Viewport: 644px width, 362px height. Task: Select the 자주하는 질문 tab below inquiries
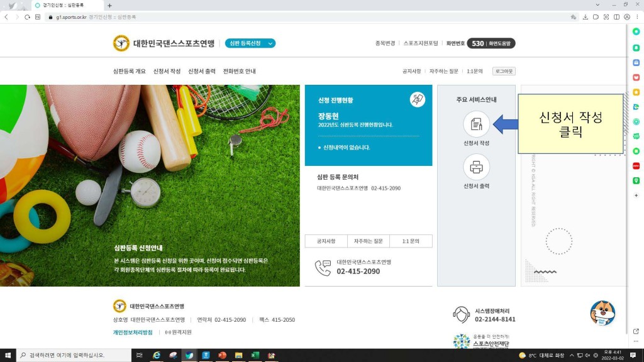tap(368, 241)
